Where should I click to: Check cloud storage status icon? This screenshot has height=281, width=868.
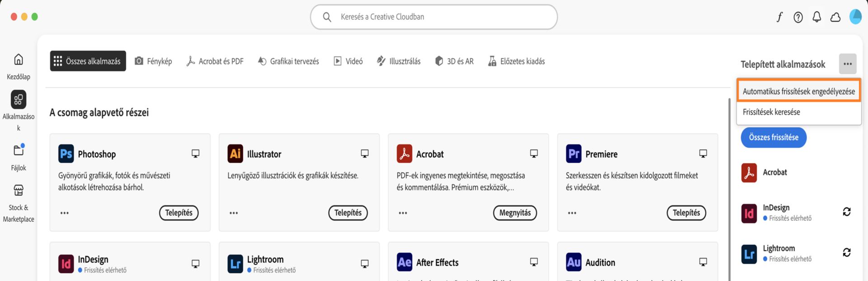(835, 17)
